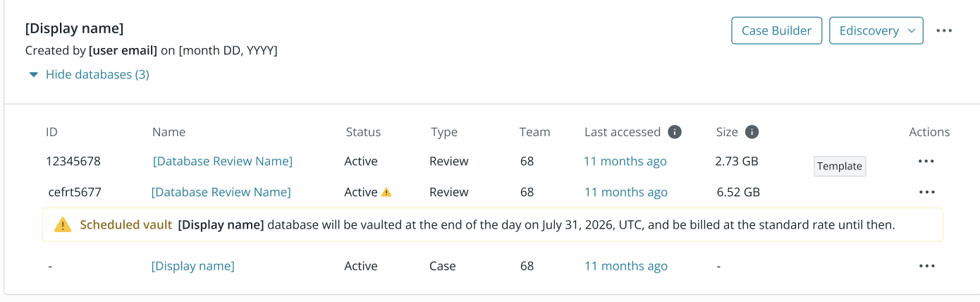Image resolution: width=980 pixels, height=302 pixels.
Task: Open the Ediscovery dropdown
Action: pos(876,31)
